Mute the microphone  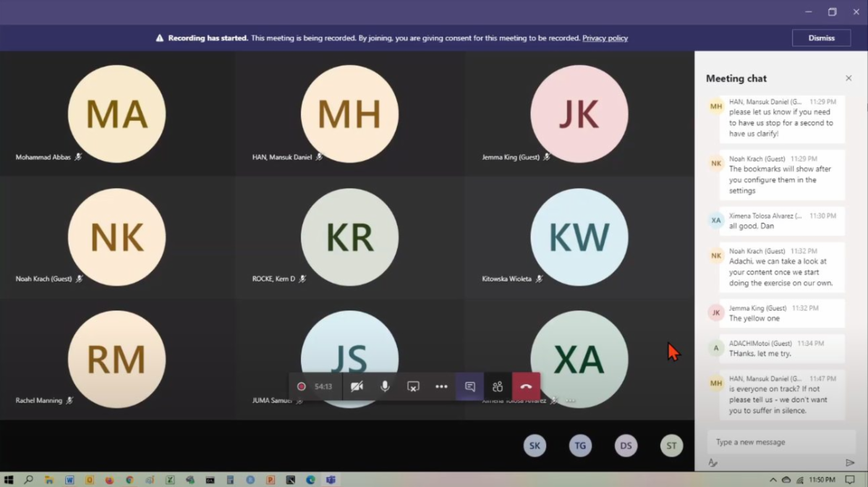[385, 386]
